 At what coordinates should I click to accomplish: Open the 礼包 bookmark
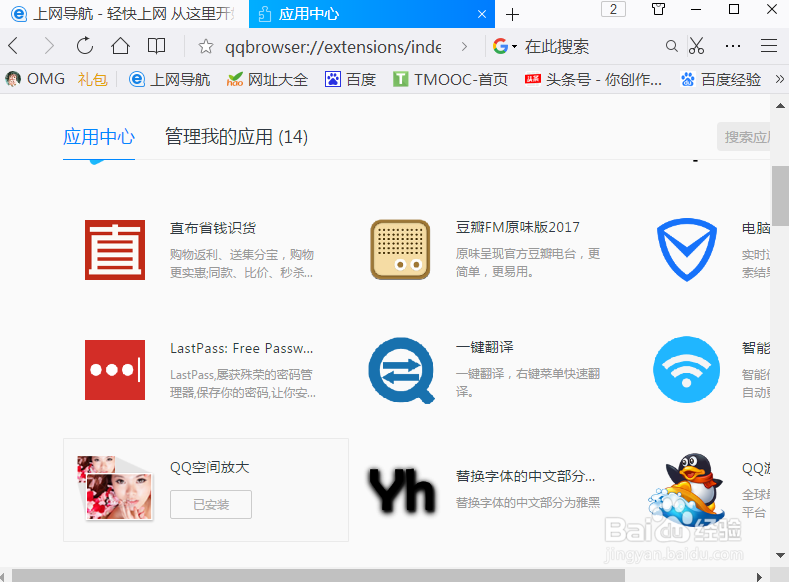point(93,79)
